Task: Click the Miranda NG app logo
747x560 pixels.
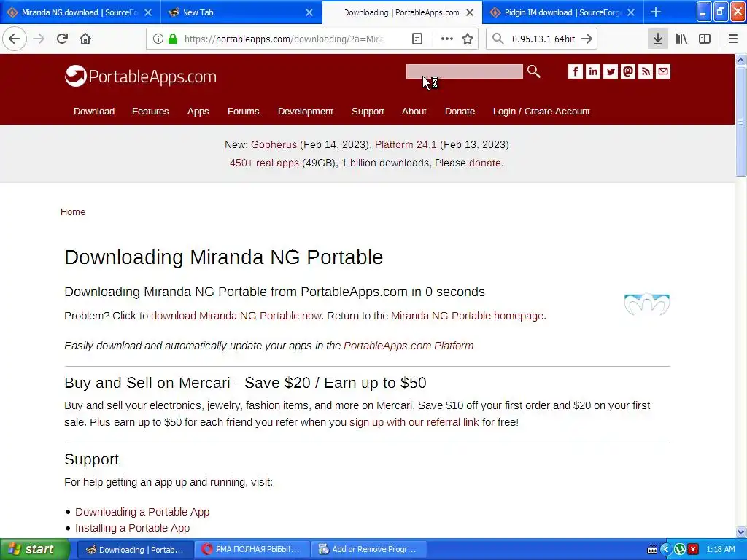Action: pyautogui.click(x=647, y=304)
